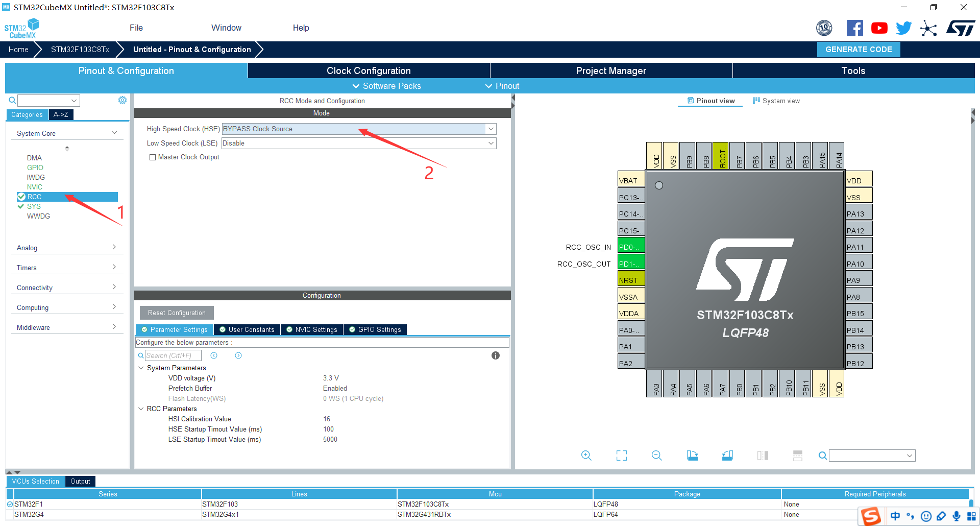Open the Help menu
This screenshot has height=526, width=980.
[301, 28]
